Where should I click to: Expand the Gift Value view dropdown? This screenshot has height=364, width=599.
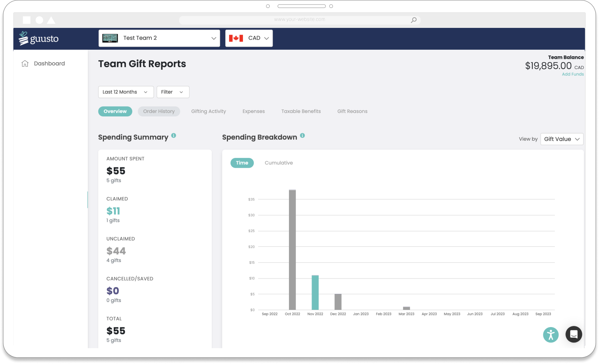click(561, 139)
